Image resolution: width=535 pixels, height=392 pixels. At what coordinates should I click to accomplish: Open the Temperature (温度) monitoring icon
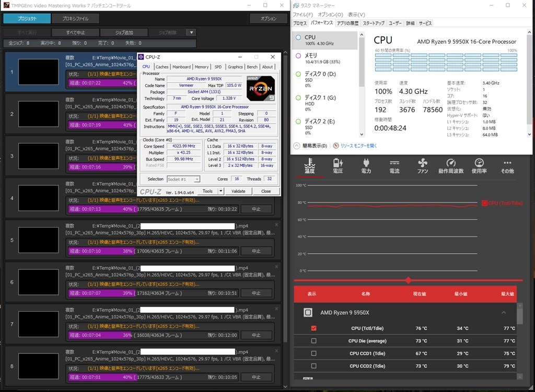tap(309, 167)
